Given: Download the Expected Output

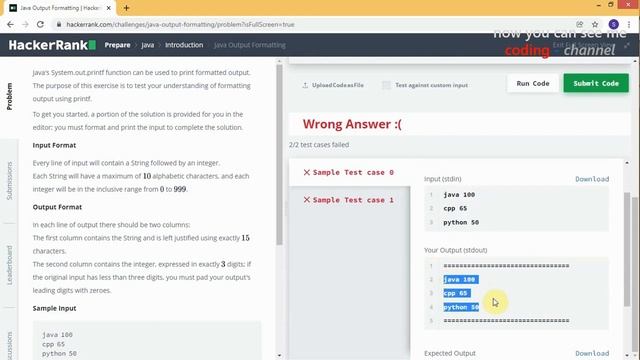Looking at the screenshot, I should [x=592, y=353].
